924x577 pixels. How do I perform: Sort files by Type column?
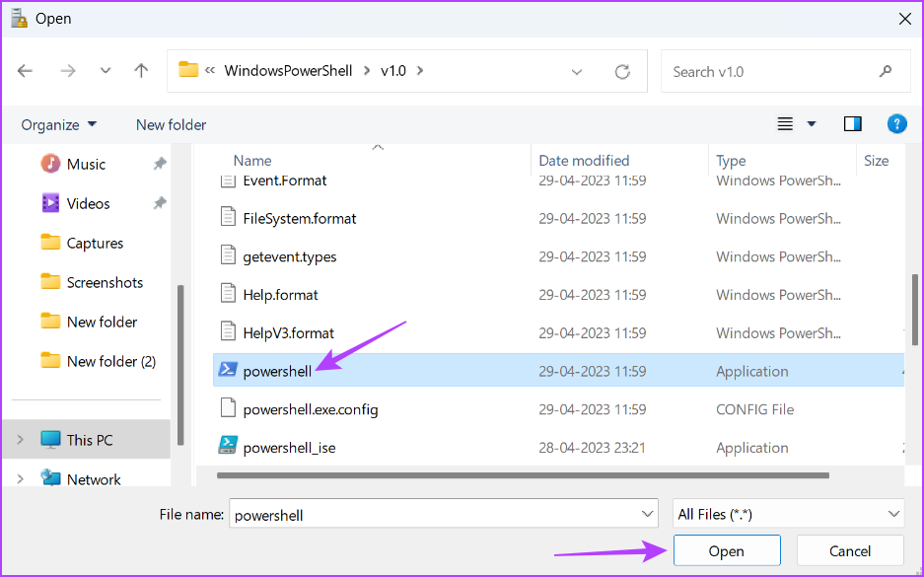pyautogui.click(x=731, y=161)
